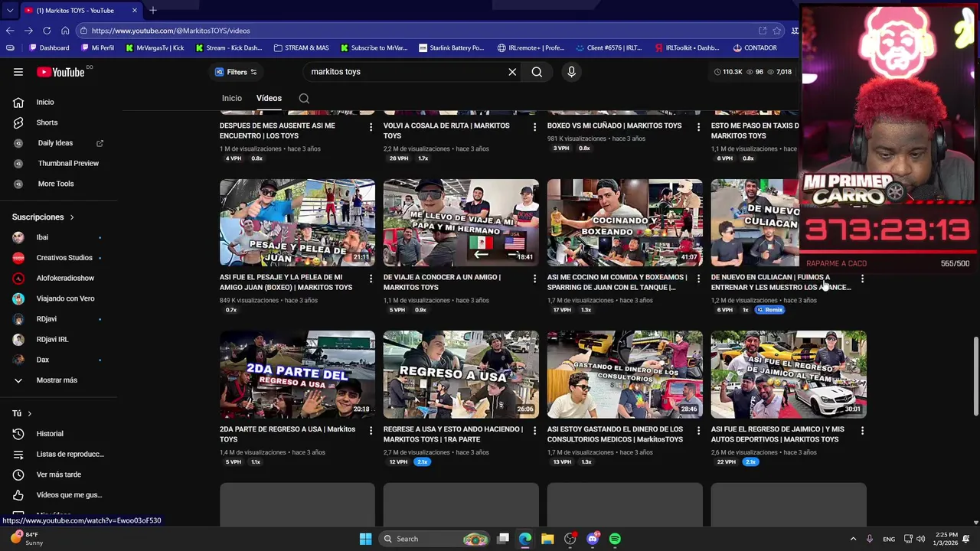980x551 pixels.
Task: Go to browser home page
Action: (65, 31)
